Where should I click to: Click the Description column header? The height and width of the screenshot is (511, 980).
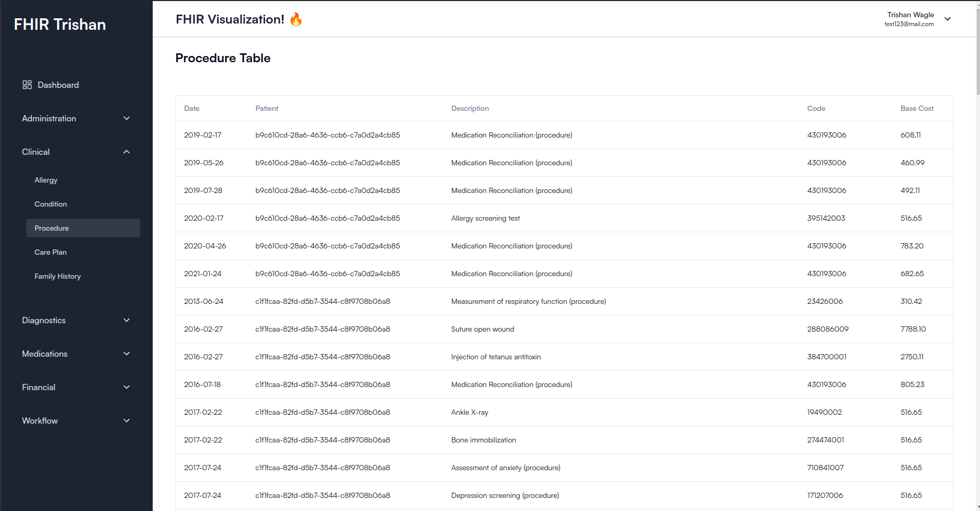click(470, 108)
